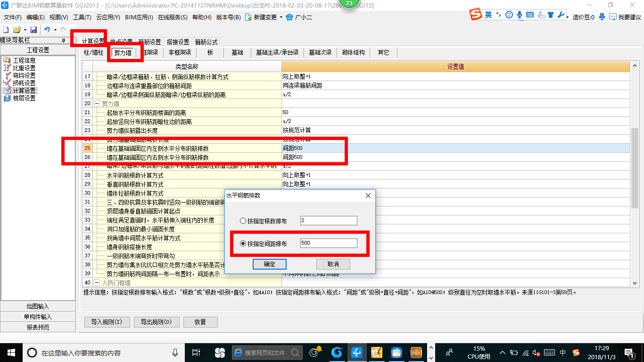
Task: Select the 基础主梁/承台梁 sub-tab
Action: coord(277,53)
